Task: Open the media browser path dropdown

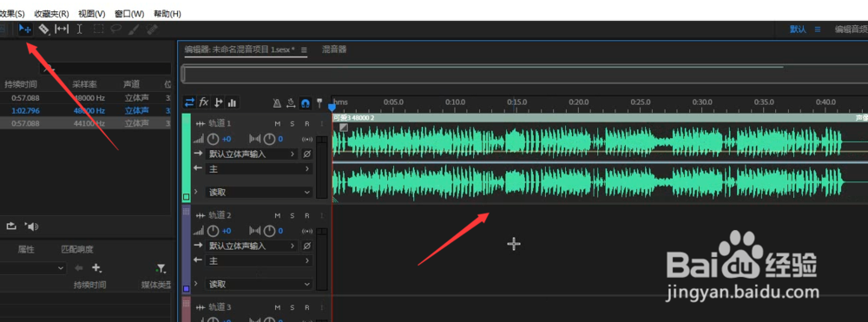Action: click(x=33, y=268)
